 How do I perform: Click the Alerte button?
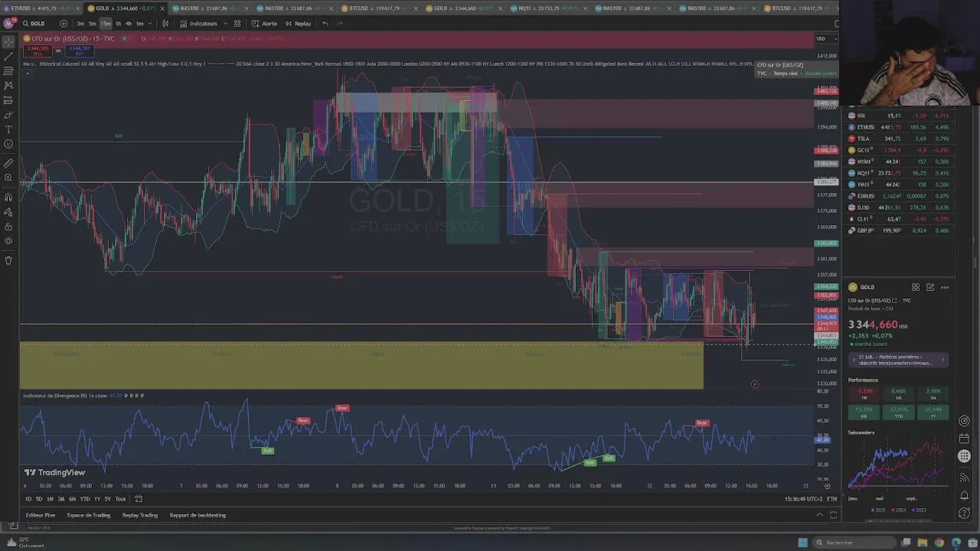[x=264, y=24]
